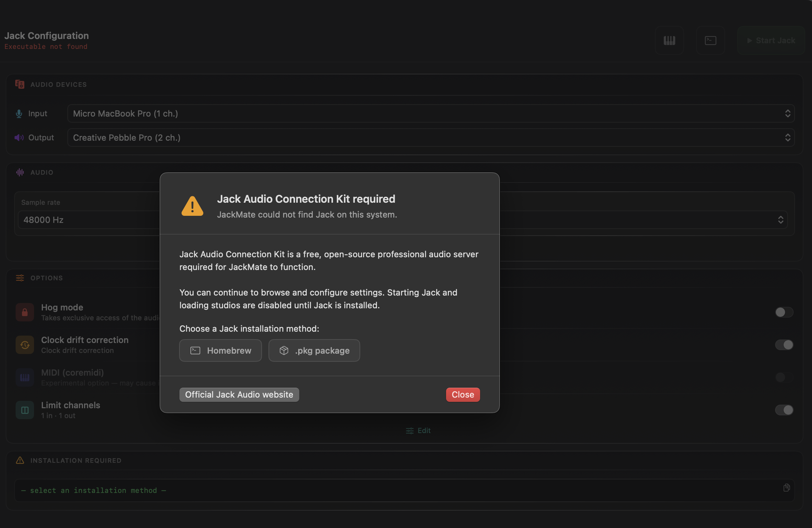Click the installation command text field
This screenshot has height=528, width=812.
(390, 490)
